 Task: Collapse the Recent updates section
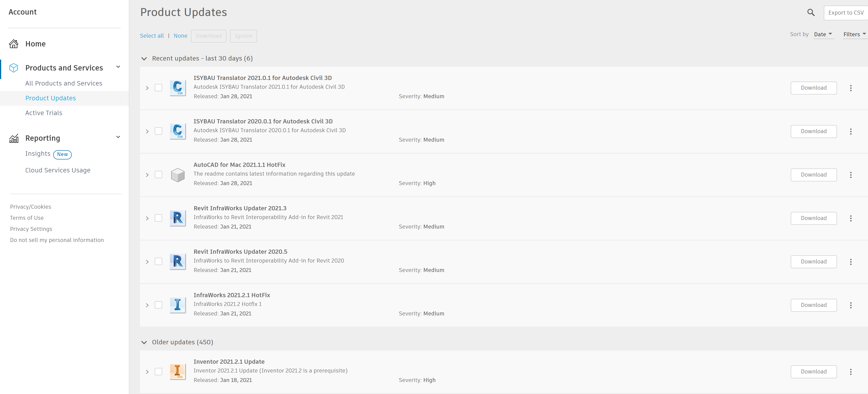144,59
